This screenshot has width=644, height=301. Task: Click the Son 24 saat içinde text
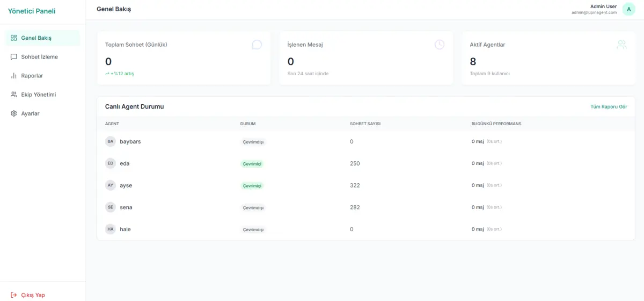(308, 74)
